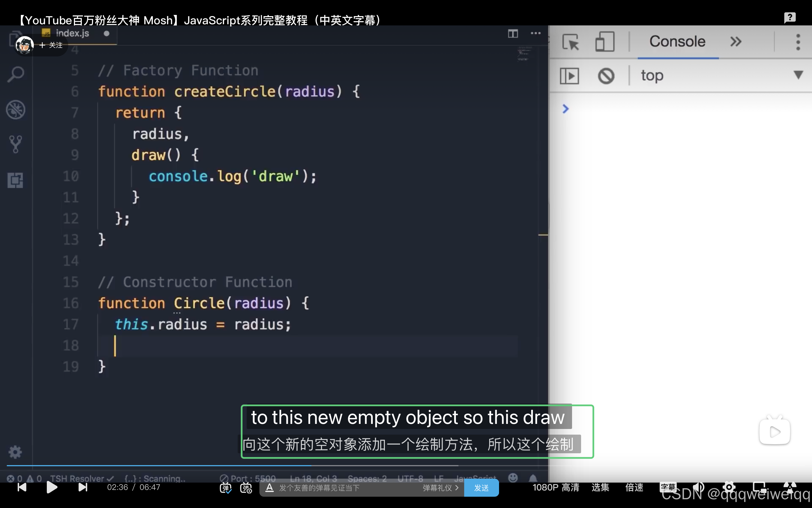Select the element inspector tool in DevTools
This screenshot has height=508, width=812.
tap(570, 42)
